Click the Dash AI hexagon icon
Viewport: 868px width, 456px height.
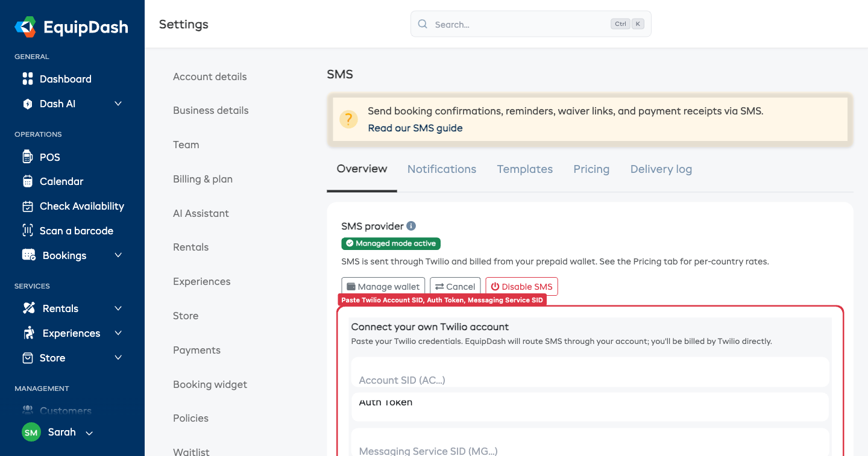[x=27, y=104]
